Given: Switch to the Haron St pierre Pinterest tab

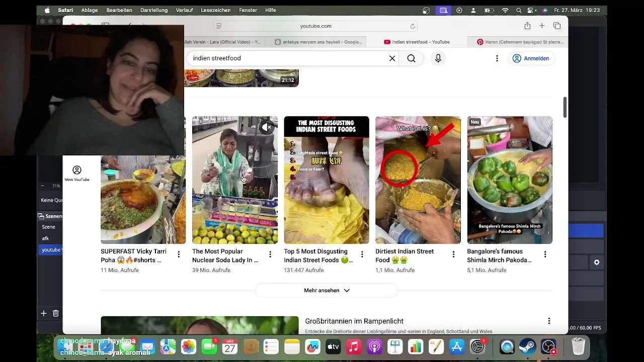Looking at the screenshot, I should tap(520, 42).
